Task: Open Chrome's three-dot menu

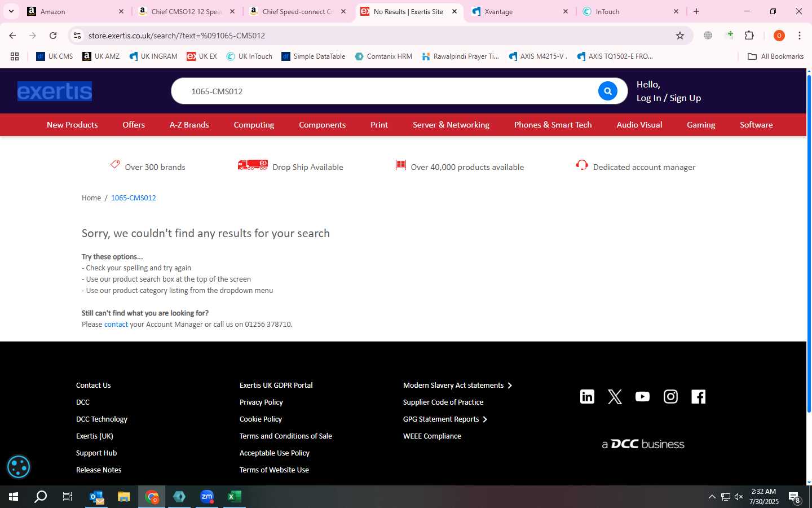Action: (x=800, y=36)
